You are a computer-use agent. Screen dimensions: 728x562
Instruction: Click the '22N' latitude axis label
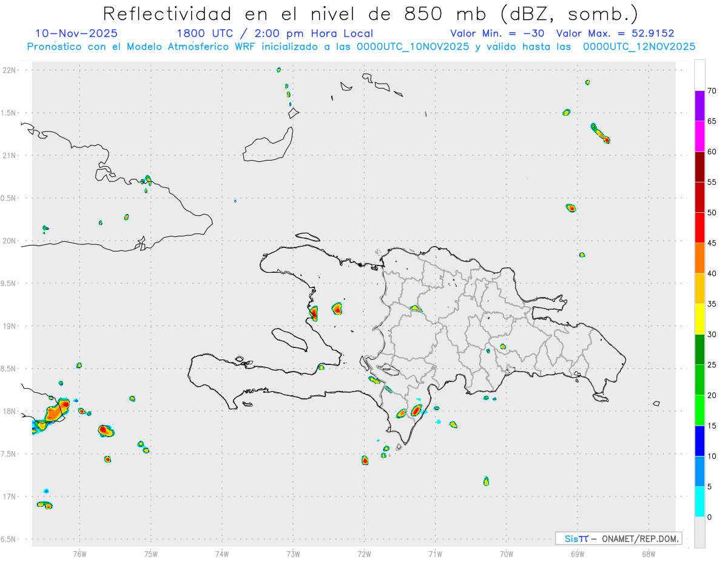8,70
